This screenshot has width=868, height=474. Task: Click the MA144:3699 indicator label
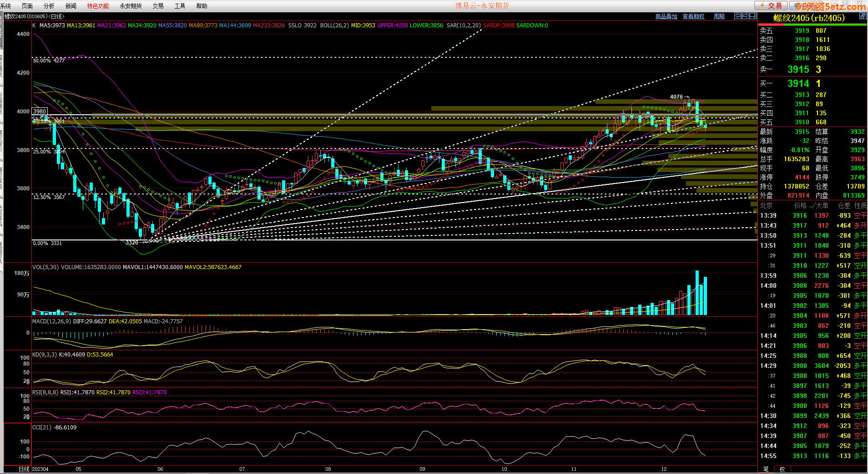coord(235,25)
